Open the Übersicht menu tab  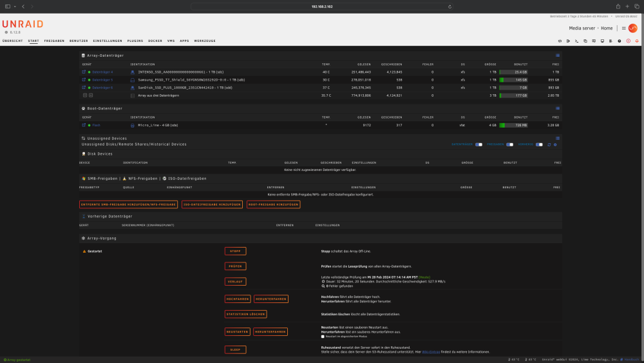click(x=13, y=41)
